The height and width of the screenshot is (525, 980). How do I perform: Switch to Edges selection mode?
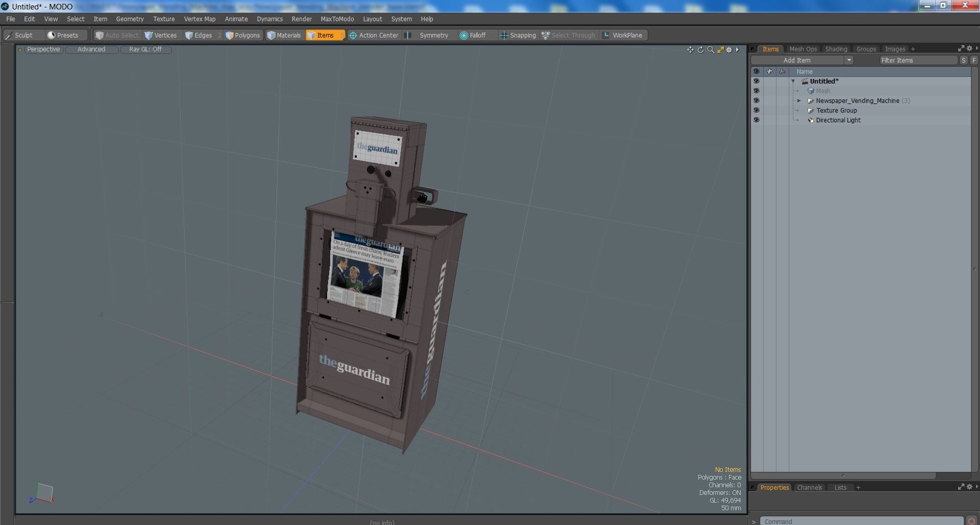point(199,35)
